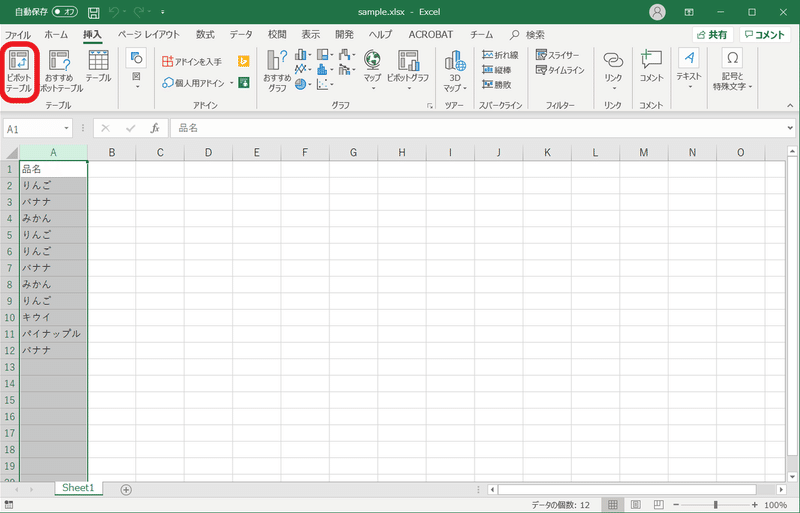Insert a combo chart
The width and height of the screenshot is (800, 513).
tap(347, 69)
